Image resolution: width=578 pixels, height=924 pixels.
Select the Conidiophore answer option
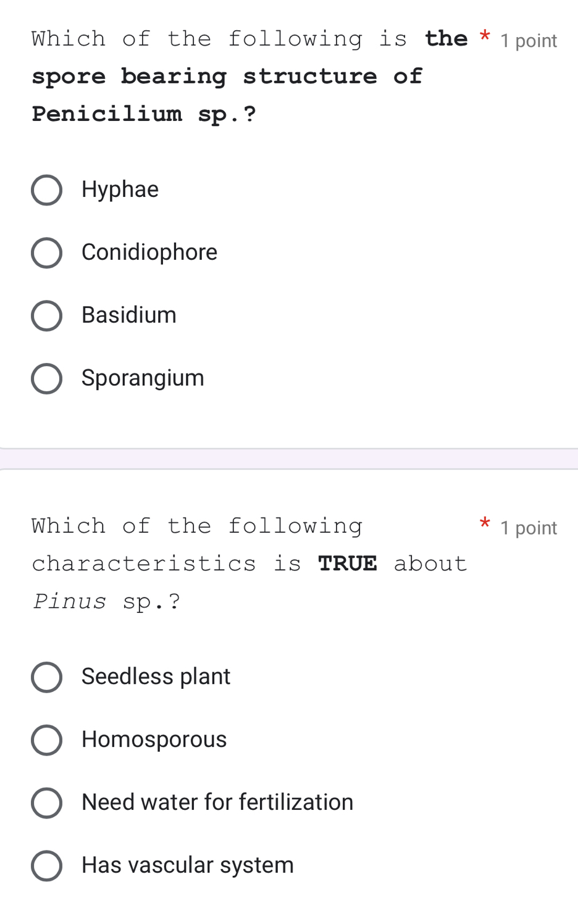[47, 252]
